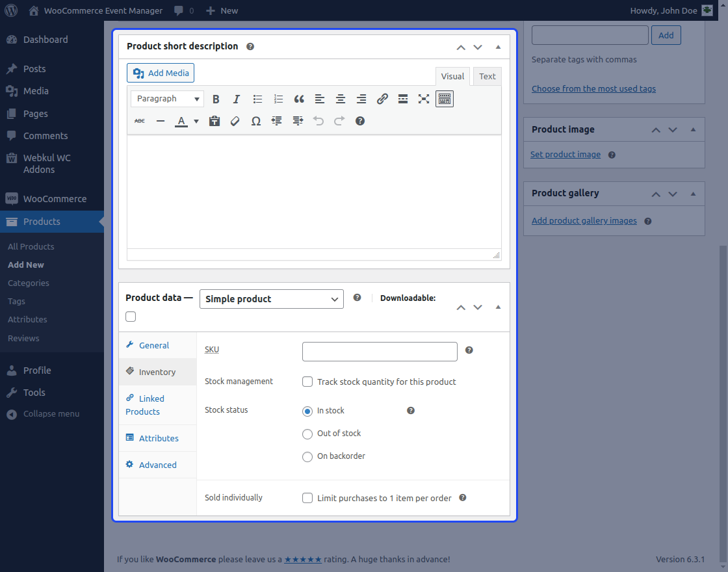Insert a bulleted list

257,99
